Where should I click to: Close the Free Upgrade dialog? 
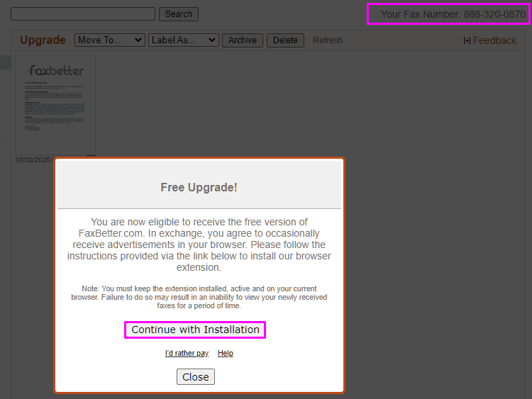(196, 376)
